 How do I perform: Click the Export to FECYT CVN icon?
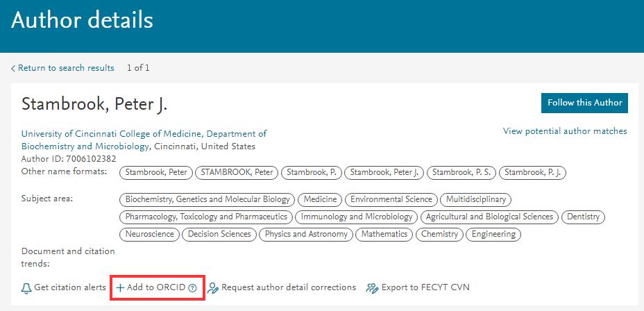tap(372, 287)
